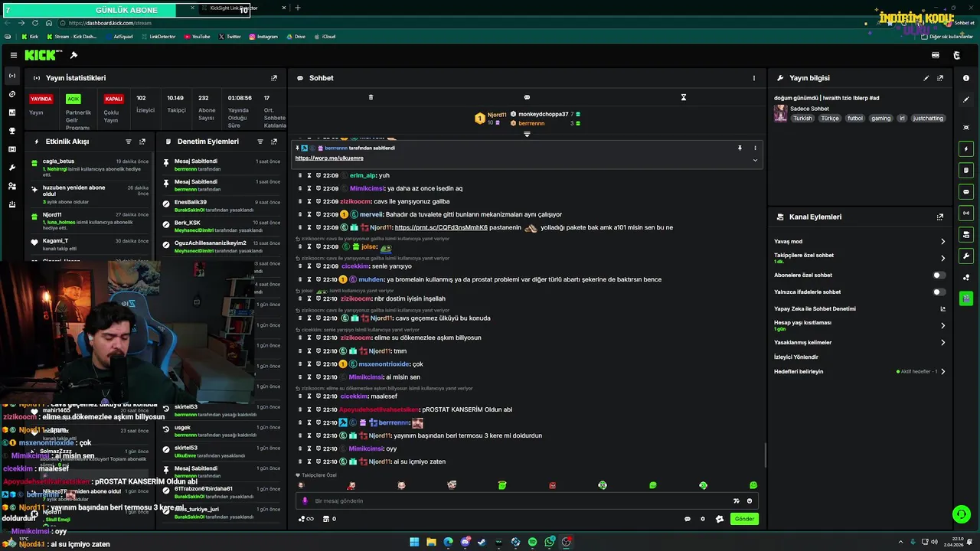Pop out the Yayın İstatistikleri panel
This screenshot has height=551, width=980.
coord(274,78)
